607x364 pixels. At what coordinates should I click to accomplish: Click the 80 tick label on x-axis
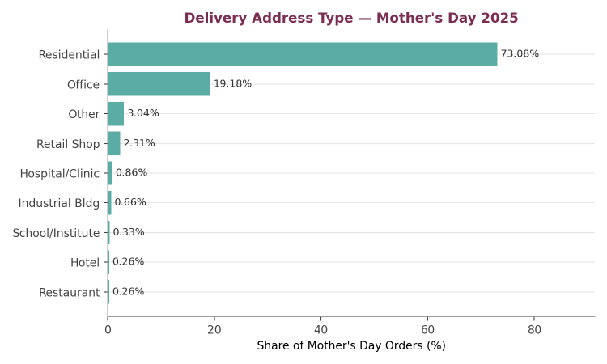coord(534,330)
